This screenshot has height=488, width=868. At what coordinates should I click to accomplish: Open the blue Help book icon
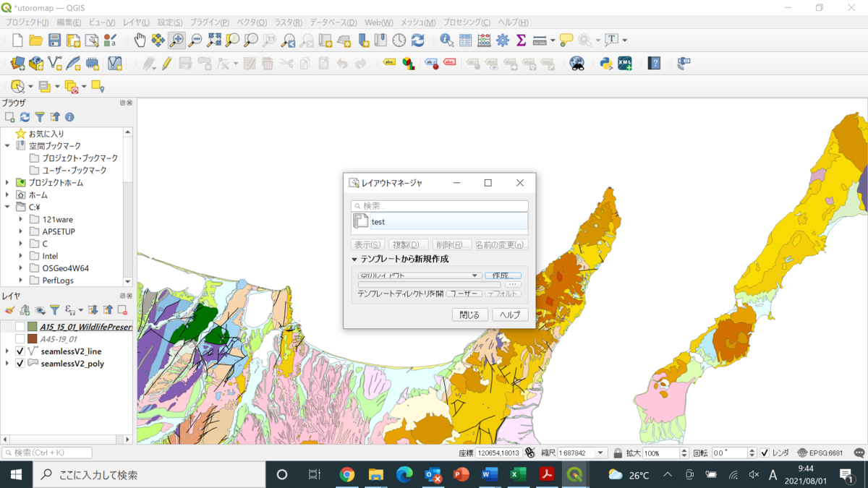pos(655,64)
